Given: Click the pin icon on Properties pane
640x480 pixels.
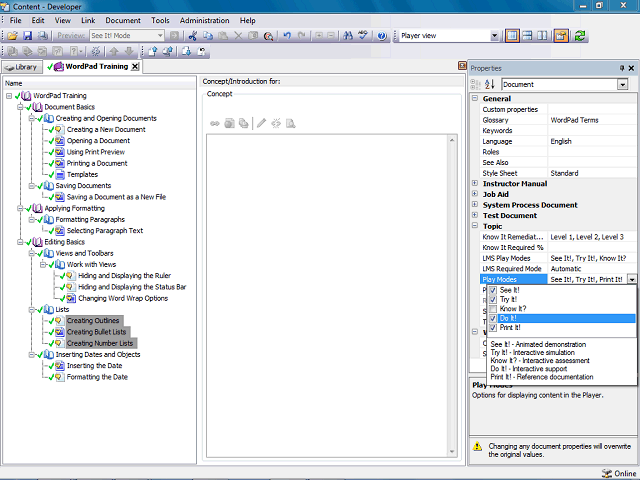Looking at the screenshot, I should (x=622, y=68).
